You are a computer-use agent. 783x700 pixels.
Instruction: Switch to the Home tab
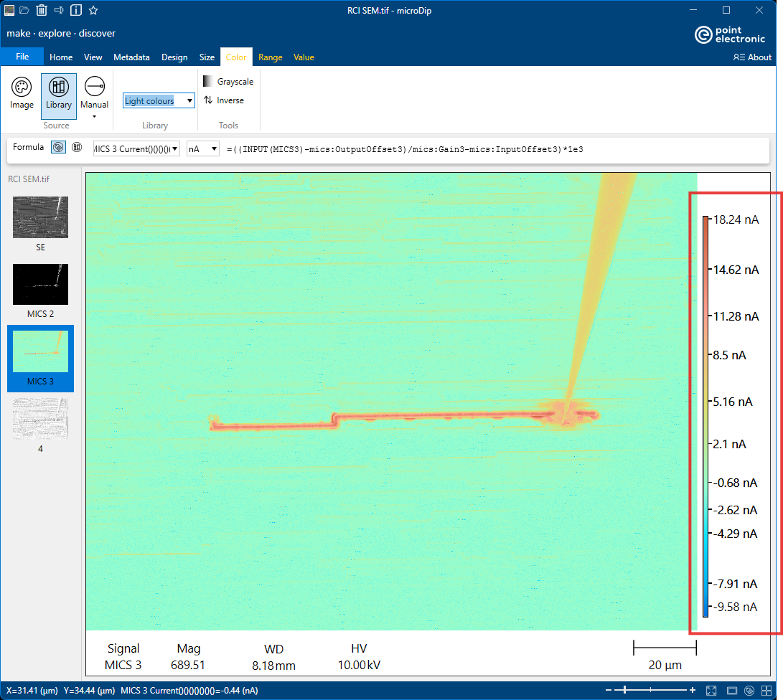tap(61, 57)
